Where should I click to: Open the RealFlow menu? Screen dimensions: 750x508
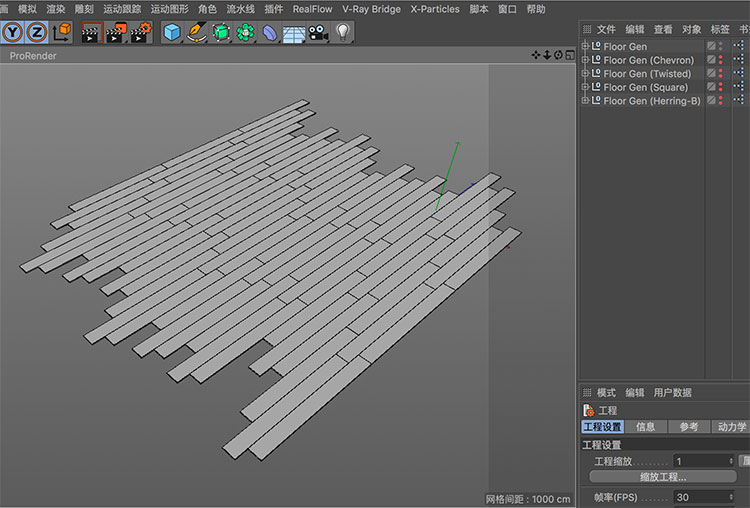pos(312,9)
